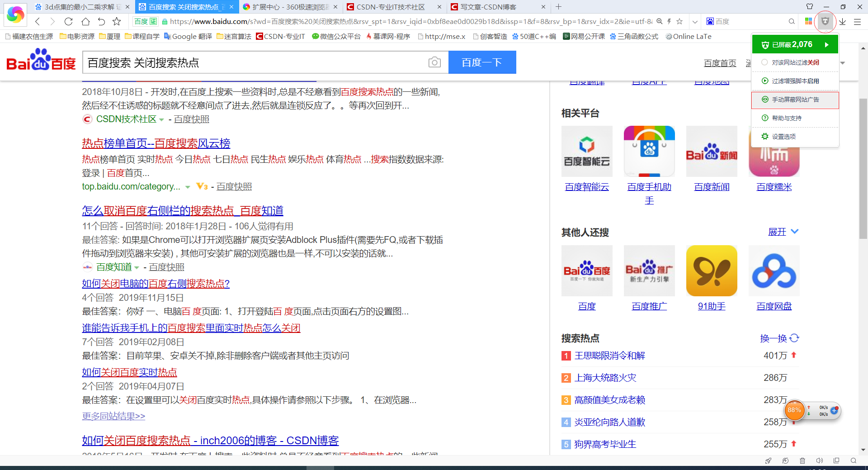The width and height of the screenshot is (868, 470).
Task: Open 设置选项 in ad-blocker menu
Action: (x=795, y=137)
